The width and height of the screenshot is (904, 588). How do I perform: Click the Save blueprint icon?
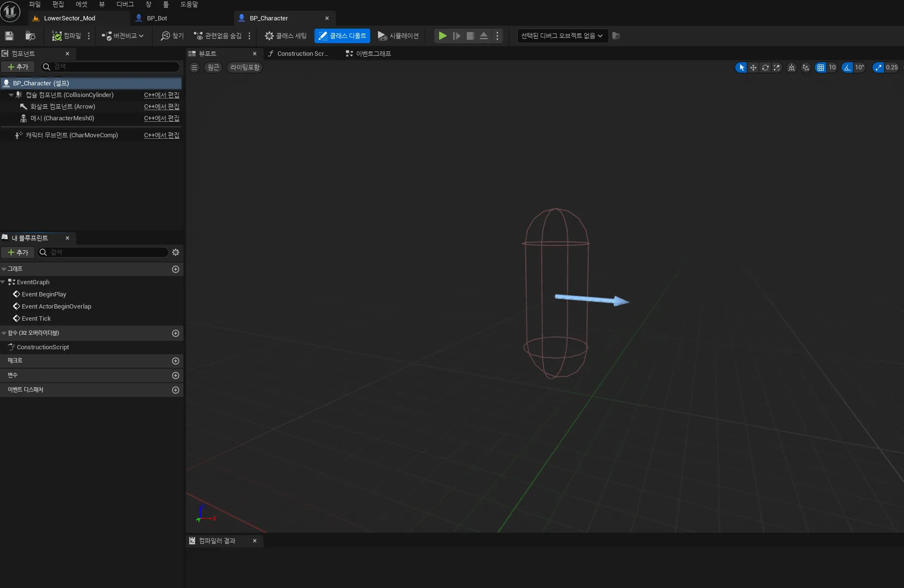coord(9,36)
